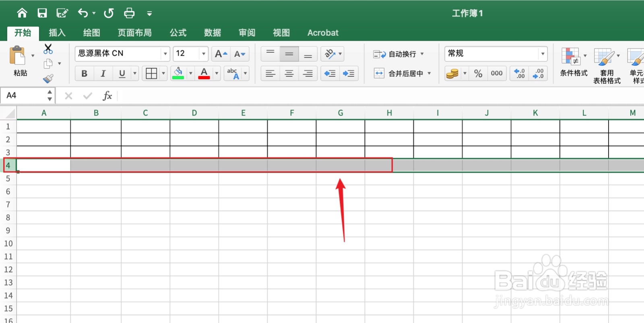Open the font size 12 dropdown
The height and width of the screenshot is (323, 644).
click(204, 54)
